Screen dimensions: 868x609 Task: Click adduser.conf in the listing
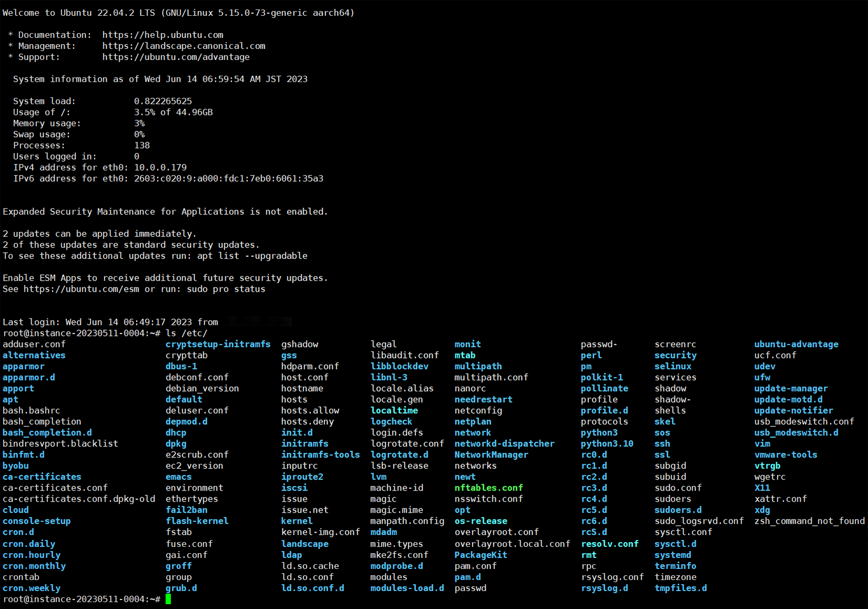coord(34,344)
